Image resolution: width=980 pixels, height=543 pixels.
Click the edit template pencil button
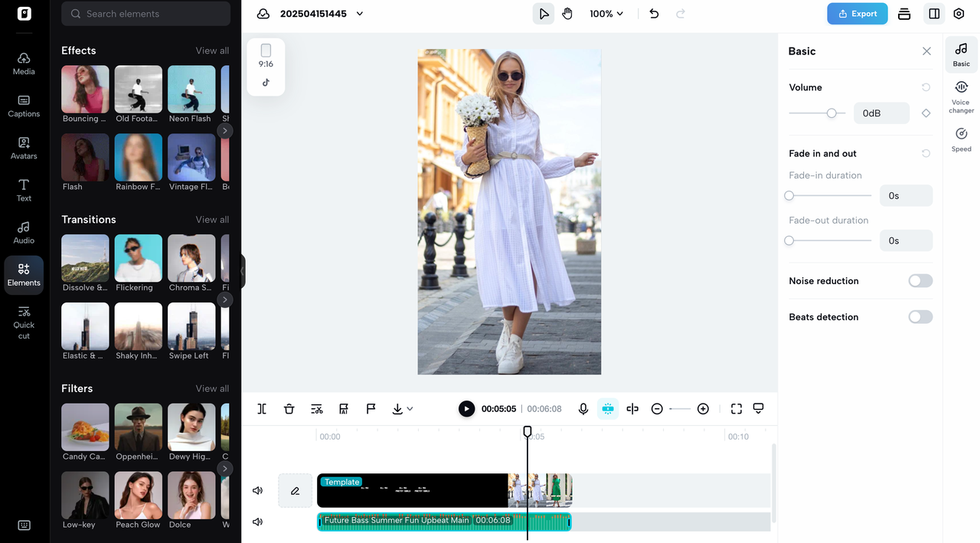point(295,490)
